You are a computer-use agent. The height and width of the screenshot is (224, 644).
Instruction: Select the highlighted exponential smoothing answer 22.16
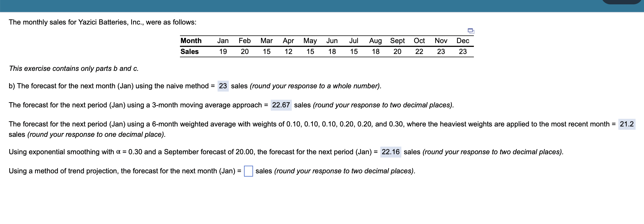pyautogui.click(x=391, y=152)
